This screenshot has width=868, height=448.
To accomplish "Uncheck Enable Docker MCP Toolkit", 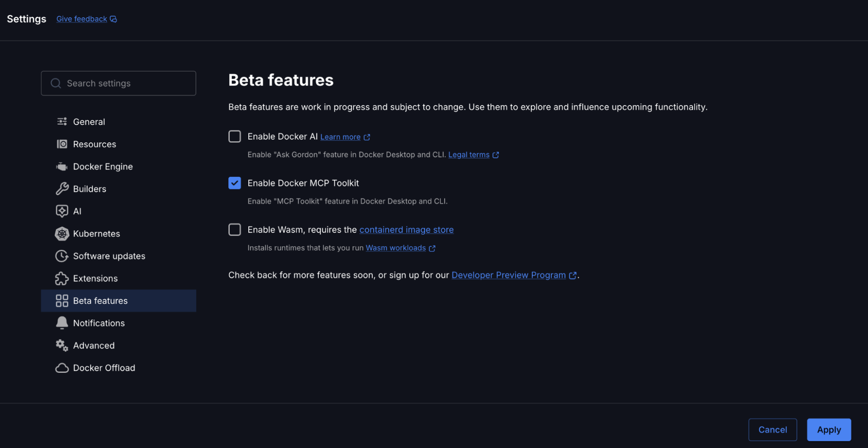I will [234, 183].
